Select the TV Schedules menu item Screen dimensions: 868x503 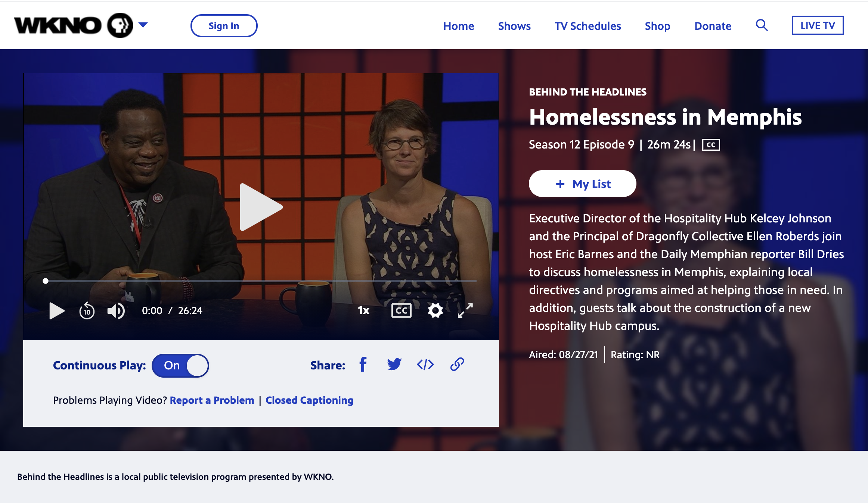click(x=587, y=25)
